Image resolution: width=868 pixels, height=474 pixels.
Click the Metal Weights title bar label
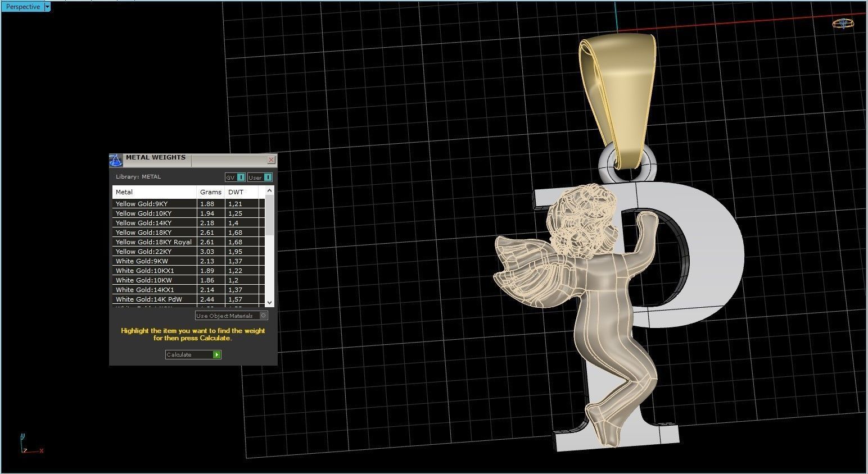point(156,157)
